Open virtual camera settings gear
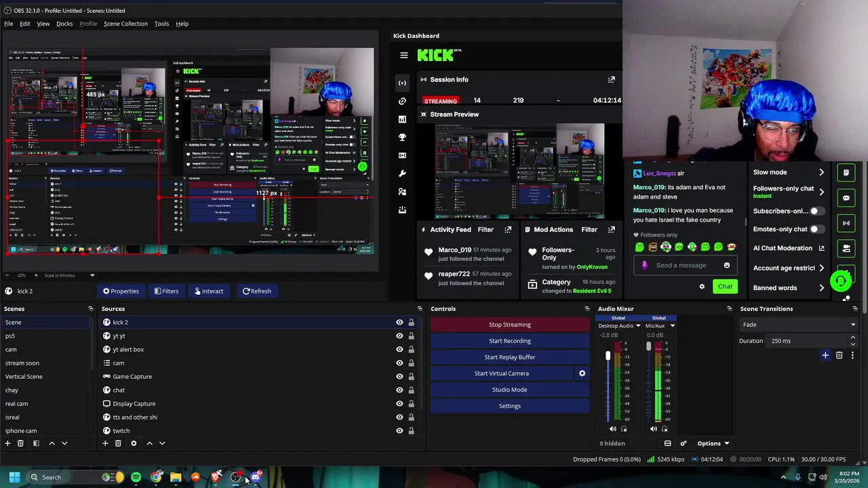The image size is (868, 488). [x=582, y=373]
